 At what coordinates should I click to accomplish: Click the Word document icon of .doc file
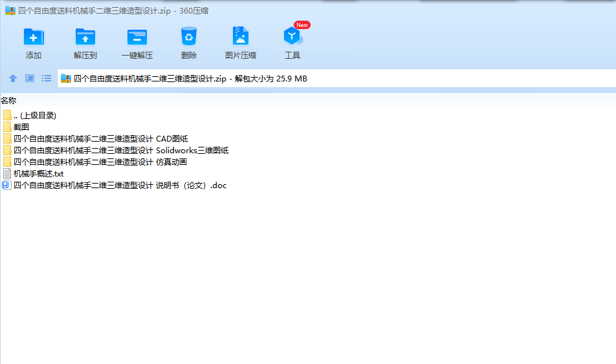click(x=6, y=186)
